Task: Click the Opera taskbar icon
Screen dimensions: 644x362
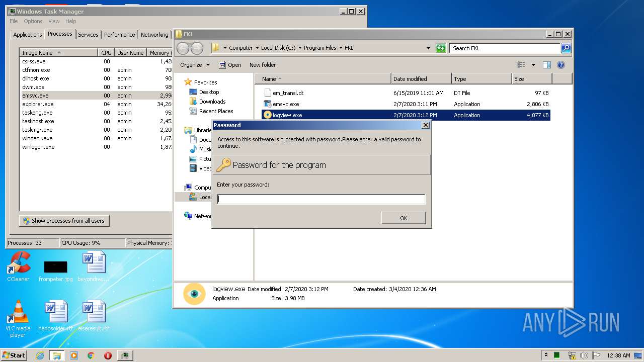Action: point(108,355)
